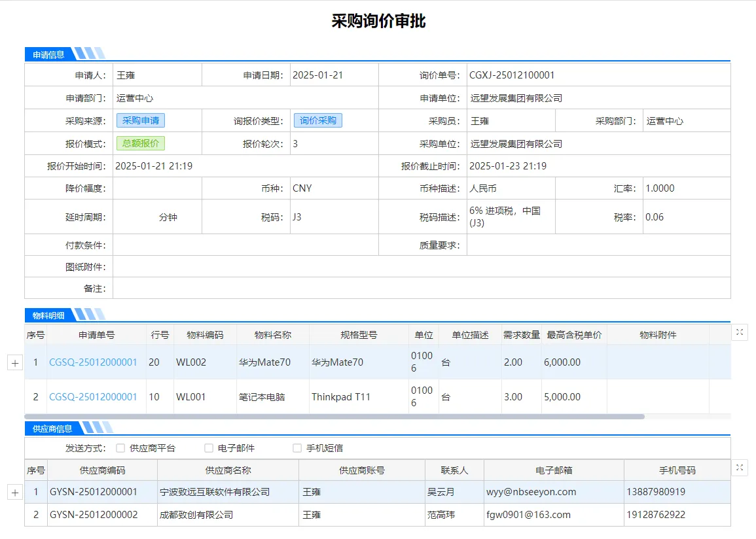Select the 供应商信息 section header
Viewport: 756px width, 539px height.
(52, 428)
